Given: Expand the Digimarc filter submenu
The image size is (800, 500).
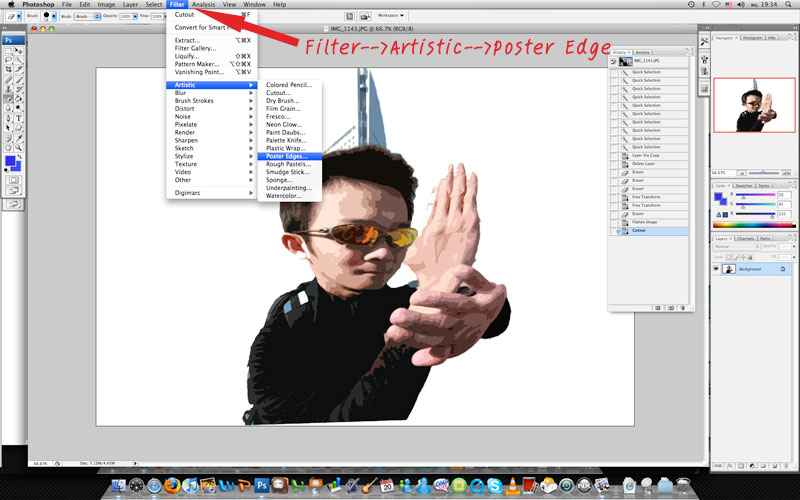Looking at the screenshot, I should pyautogui.click(x=212, y=193).
